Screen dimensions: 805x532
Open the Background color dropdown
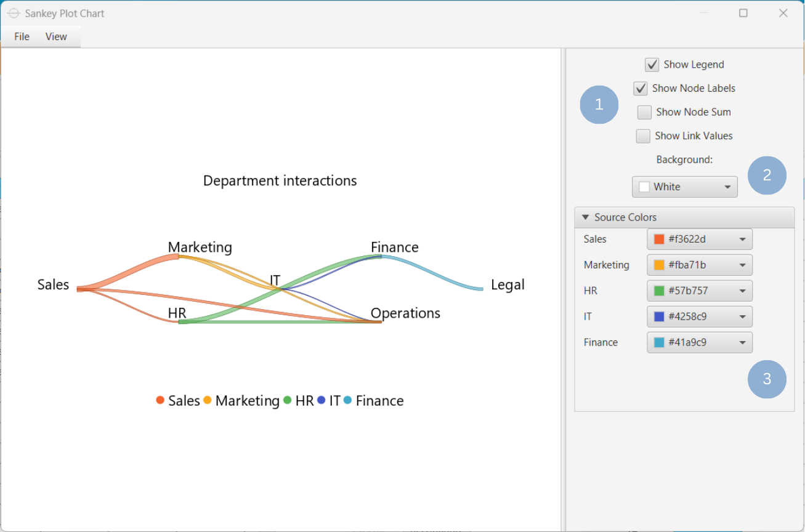[x=684, y=187]
